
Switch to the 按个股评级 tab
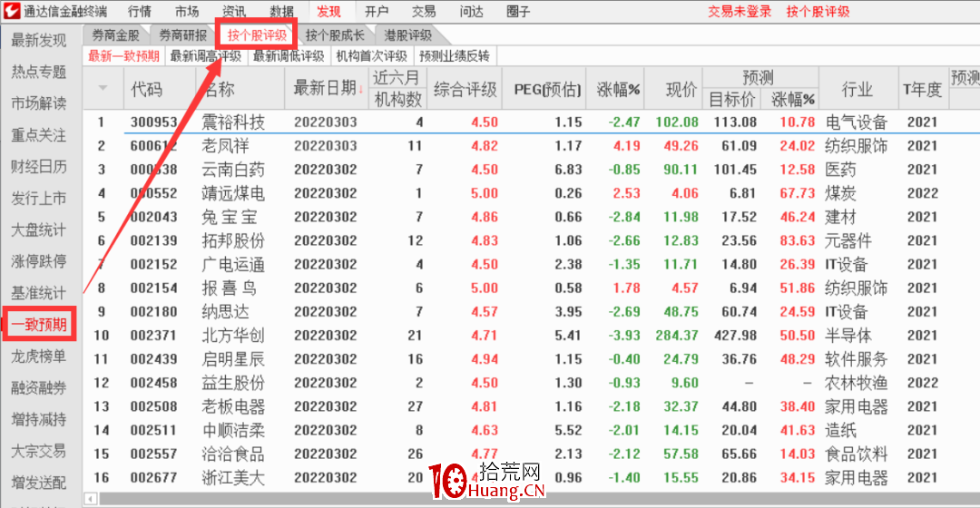[x=256, y=35]
